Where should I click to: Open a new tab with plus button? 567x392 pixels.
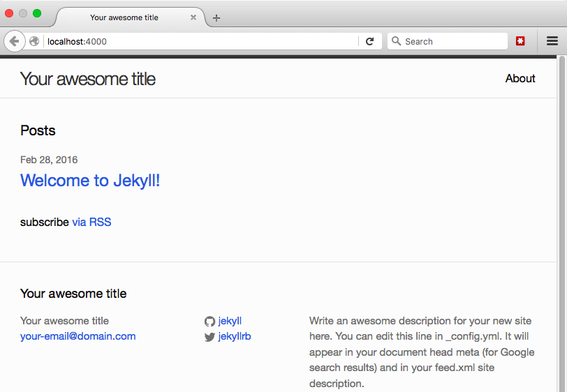coord(216,18)
